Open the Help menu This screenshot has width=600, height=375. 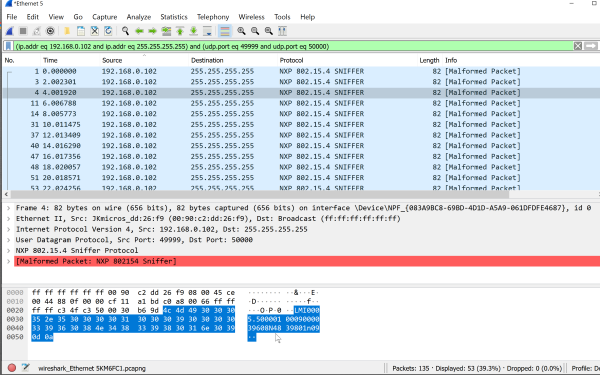307,17
